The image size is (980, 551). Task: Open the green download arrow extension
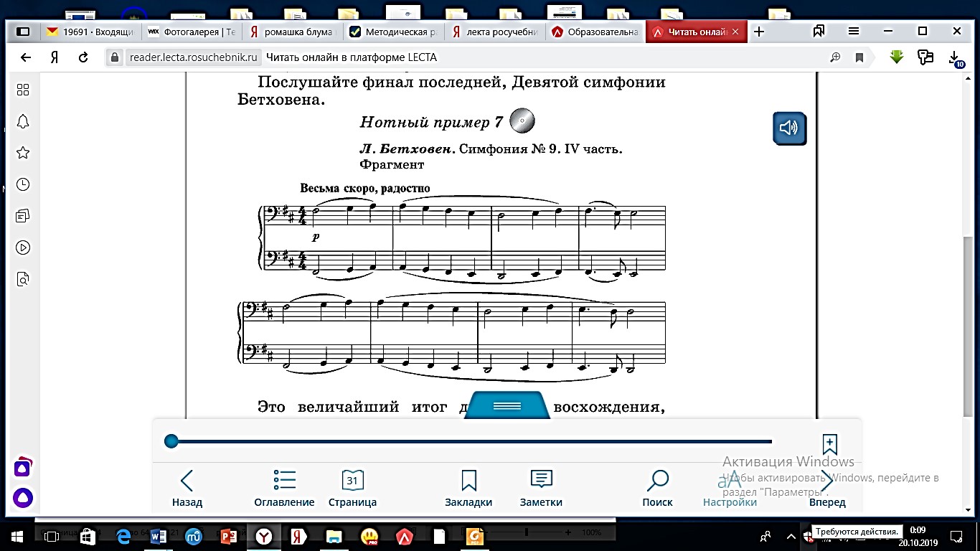coord(895,57)
